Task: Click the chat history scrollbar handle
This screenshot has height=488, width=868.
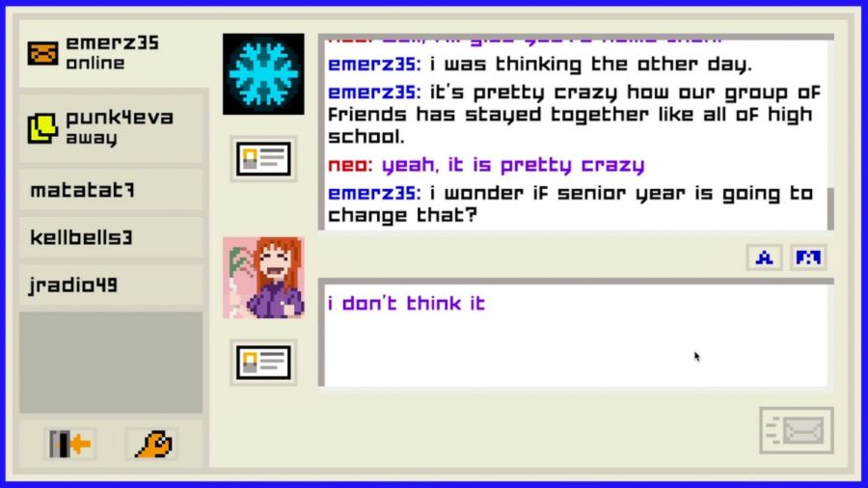Action: (x=830, y=208)
